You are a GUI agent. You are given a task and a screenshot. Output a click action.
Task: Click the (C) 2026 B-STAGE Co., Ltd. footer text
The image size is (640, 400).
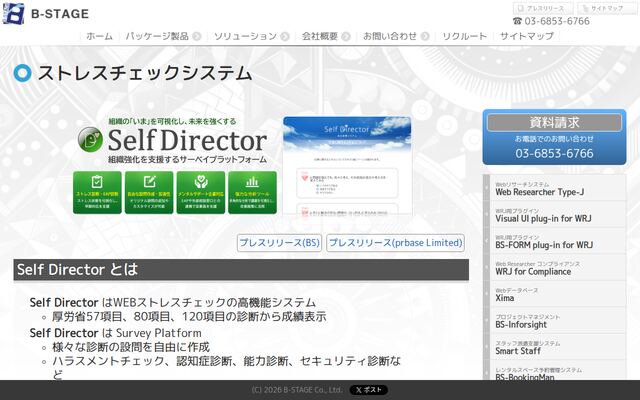click(297, 390)
